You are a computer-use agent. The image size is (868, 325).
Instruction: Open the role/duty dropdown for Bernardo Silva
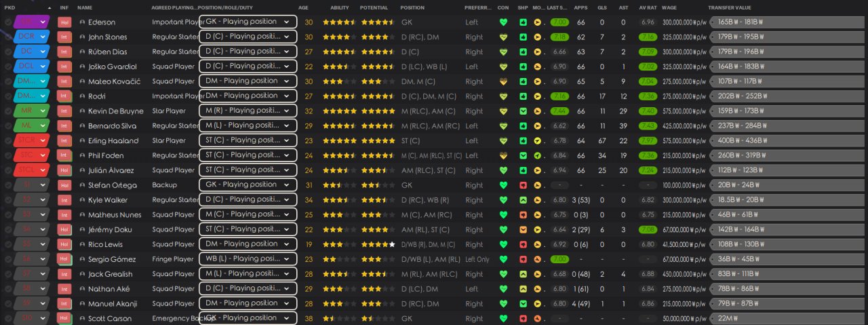pyautogui.click(x=248, y=126)
